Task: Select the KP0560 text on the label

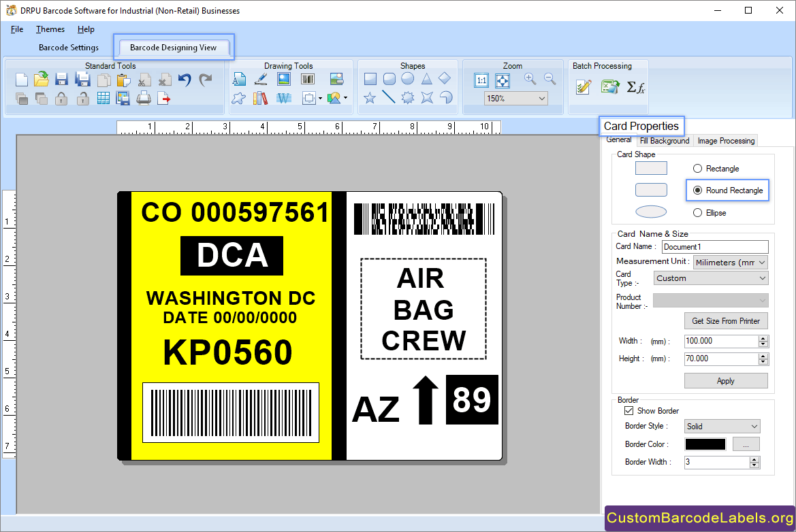Action: click(x=227, y=352)
